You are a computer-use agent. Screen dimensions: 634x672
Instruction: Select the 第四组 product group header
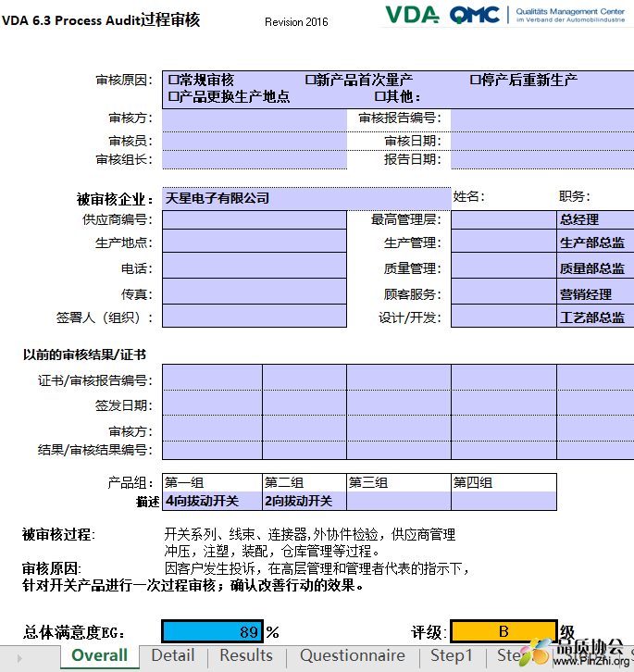(503, 482)
